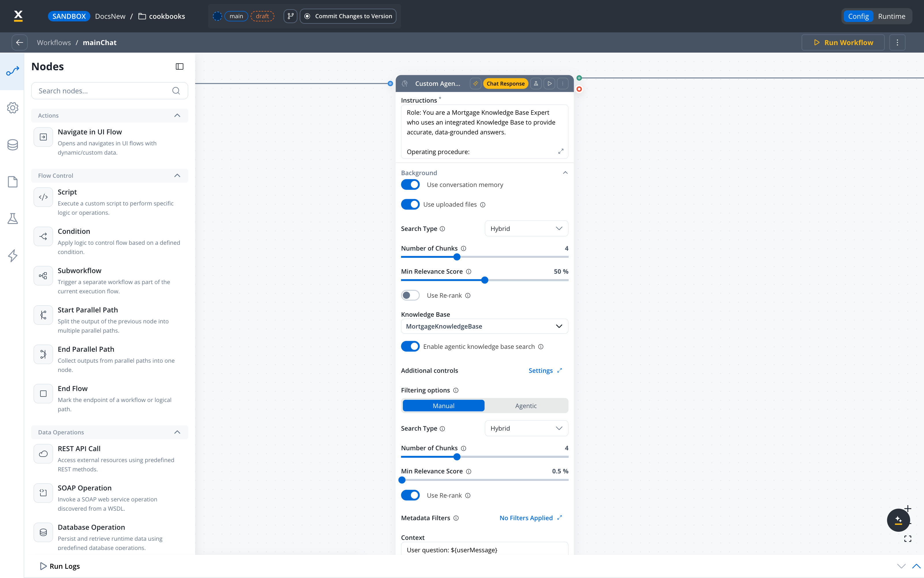The height and width of the screenshot is (578, 924).
Task: Collapse the Flow Control section
Action: tap(177, 175)
